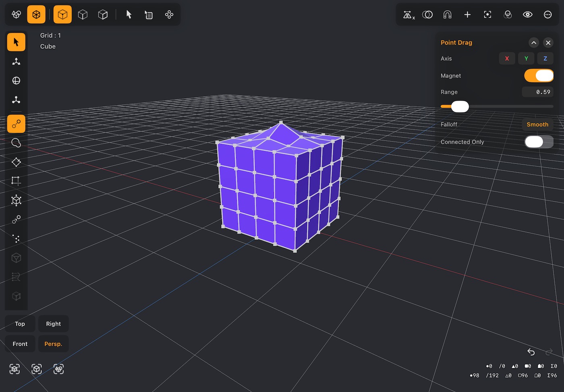Click the undo arrow
Image resolution: width=564 pixels, height=392 pixels.
pos(531,352)
